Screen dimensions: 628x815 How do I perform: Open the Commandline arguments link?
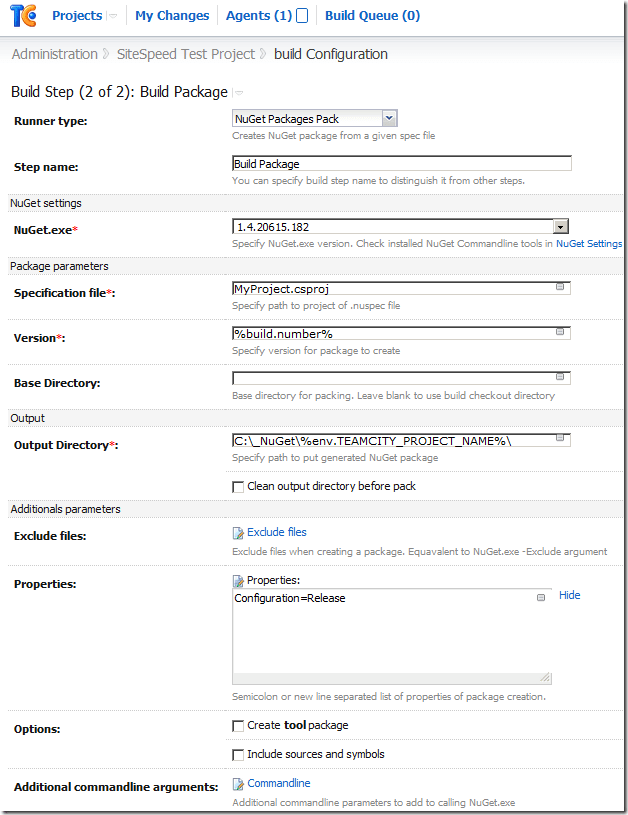coord(279,783)
